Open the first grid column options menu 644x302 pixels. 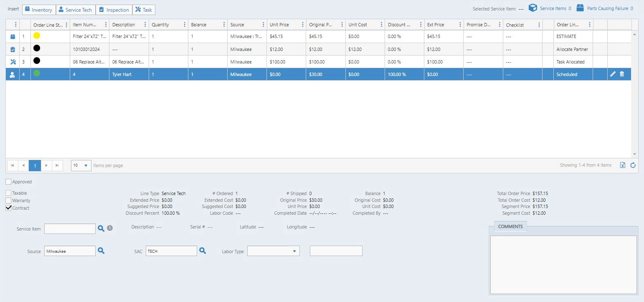tap(16, 25)
